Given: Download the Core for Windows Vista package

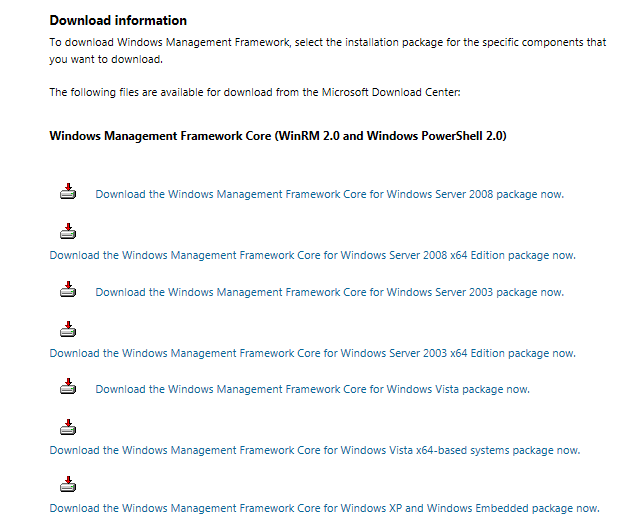Looking at the screenshot, I should (x=312, y=389).
